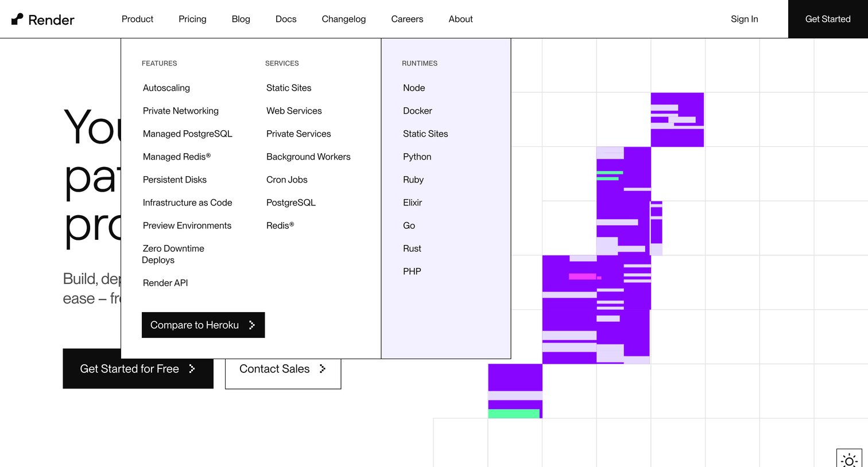
Task: Open the Private Networking feature
Action: (181, 111)
